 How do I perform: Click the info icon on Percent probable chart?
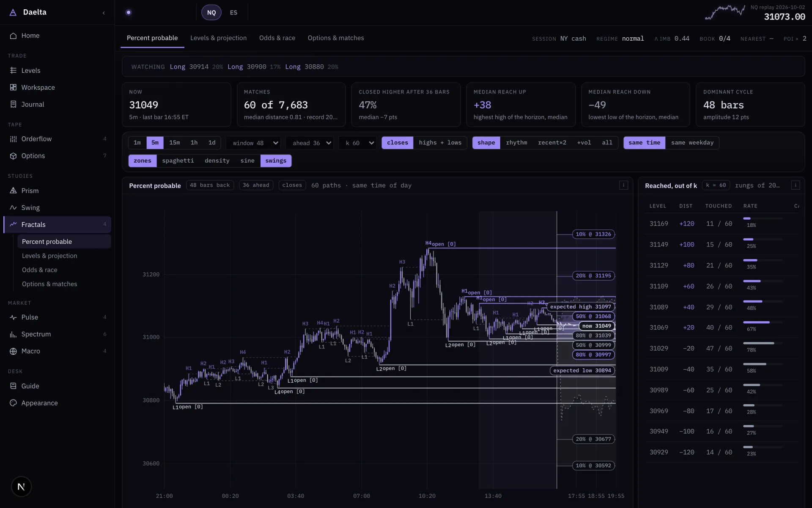coord(623,185)
